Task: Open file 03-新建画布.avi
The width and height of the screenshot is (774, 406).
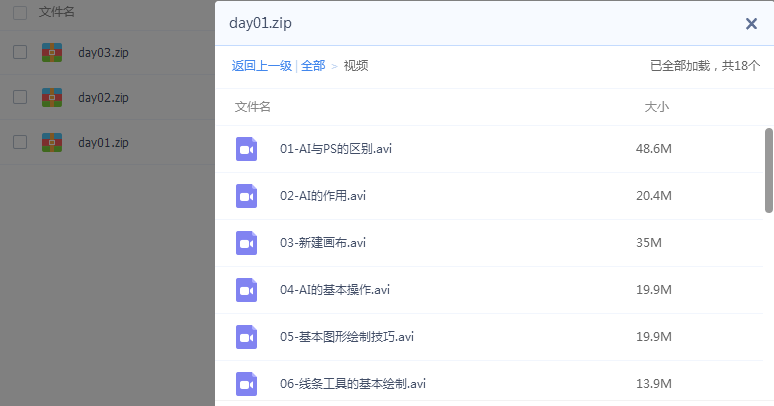Action: tap(323, 243)
